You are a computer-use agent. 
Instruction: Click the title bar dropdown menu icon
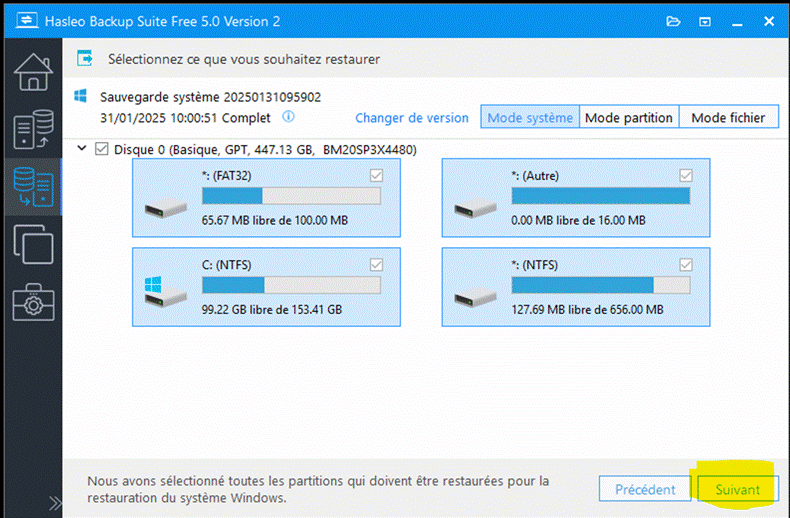[x=705, y=22]
